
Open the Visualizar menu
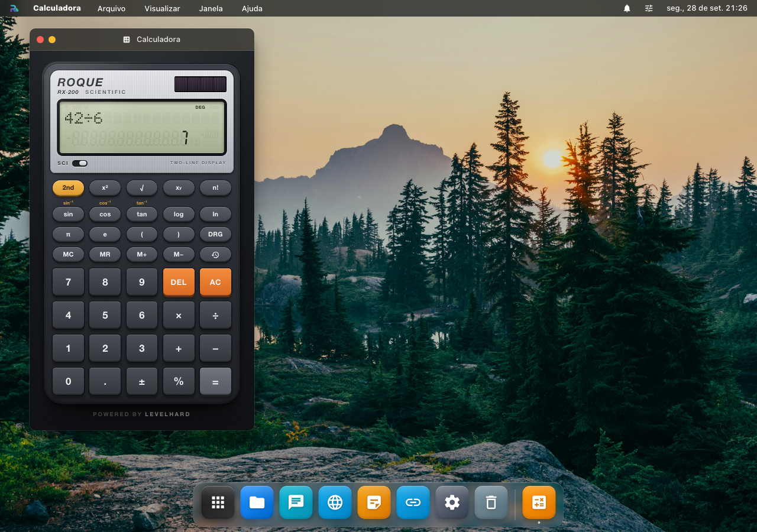pyautogui.click(x=162, y=8)
